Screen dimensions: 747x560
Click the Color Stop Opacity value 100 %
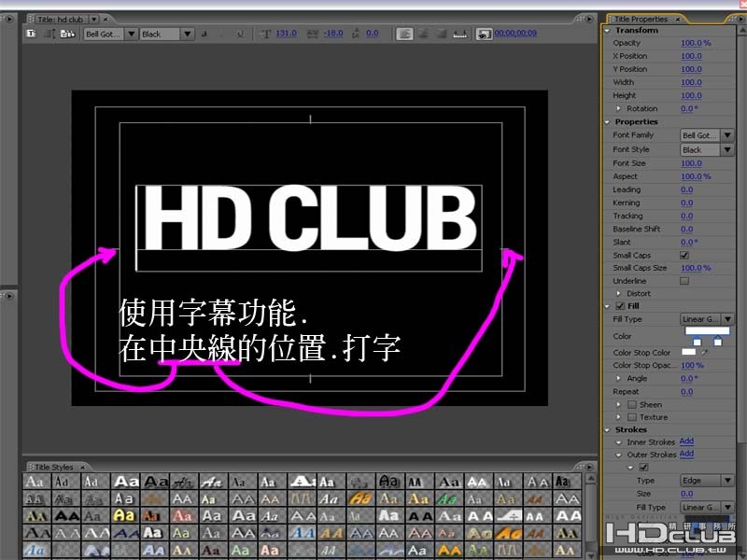click(692, 365)
